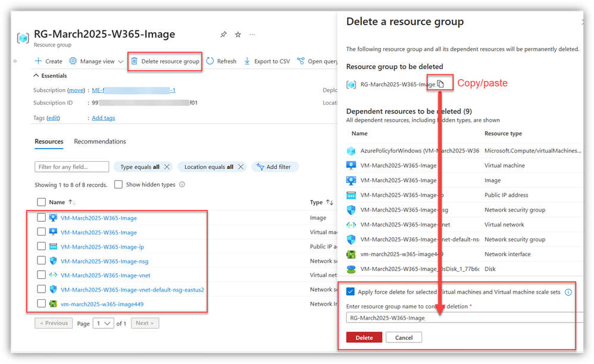Sort resources by the Type column

click(321, 202)
